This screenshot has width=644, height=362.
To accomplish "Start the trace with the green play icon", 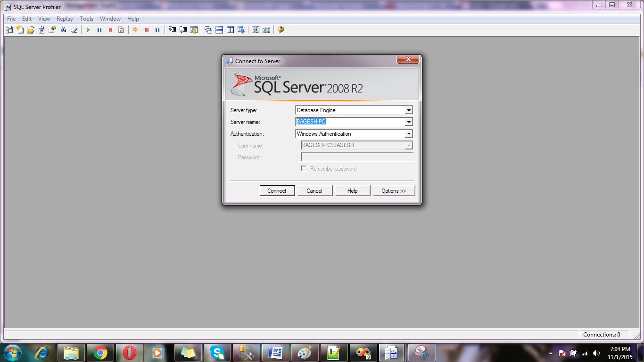I will (89, 30).
